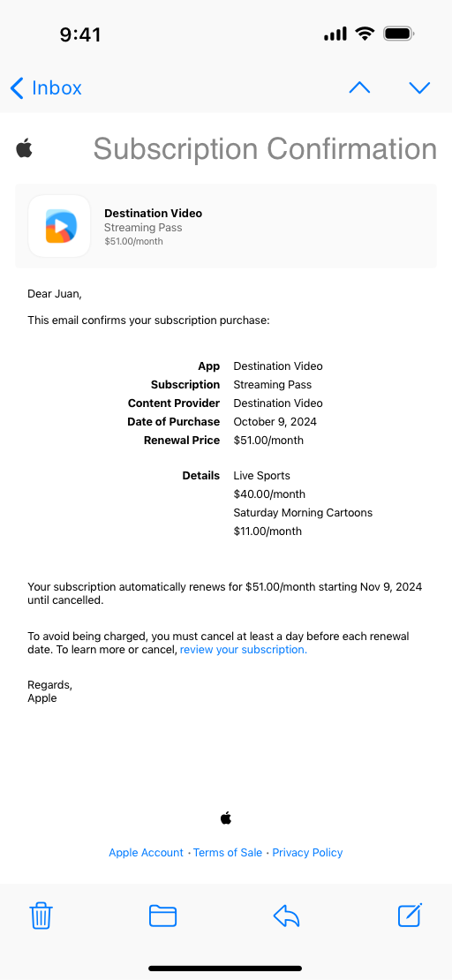The height and width of the screenshot is (980, 452).
Task: Move message using folder icon
Action: (x=162, y=916)
